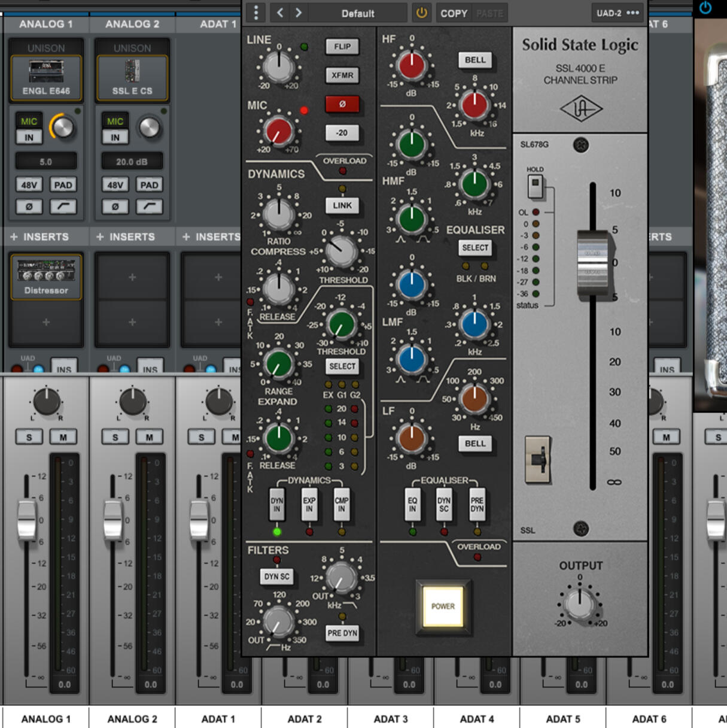
Task: Click the green expander RANGE knob
Action: click(278, 363)
